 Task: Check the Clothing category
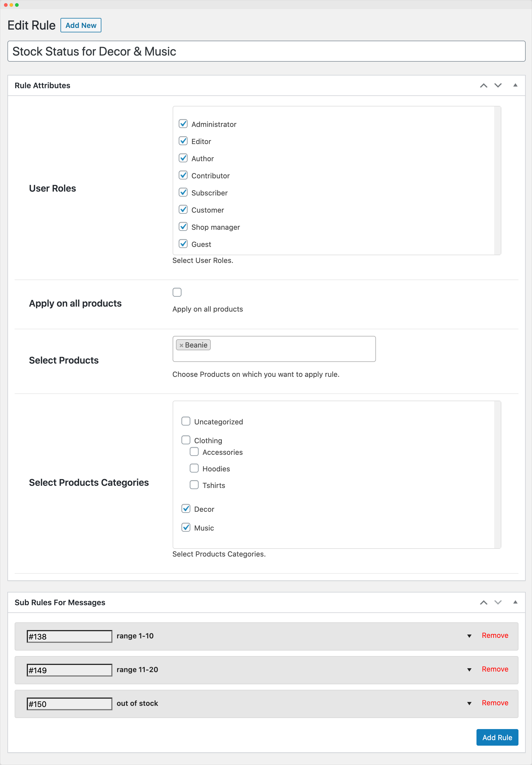coord(186,440)
